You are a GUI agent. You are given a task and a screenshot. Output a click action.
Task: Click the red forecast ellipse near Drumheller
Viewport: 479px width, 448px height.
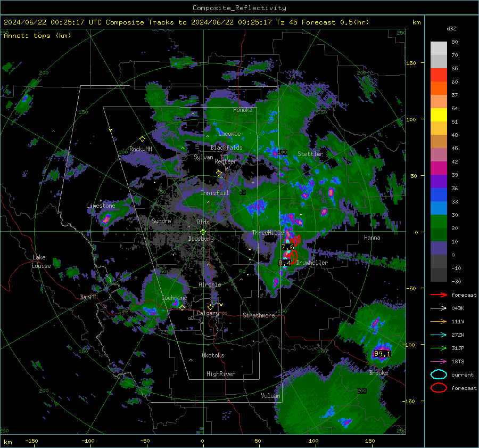click(294, 257)
